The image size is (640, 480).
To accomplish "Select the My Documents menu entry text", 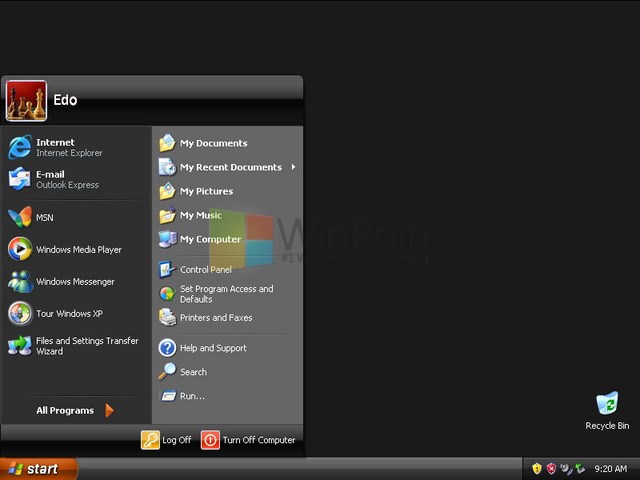I will (x=213, y=143).
